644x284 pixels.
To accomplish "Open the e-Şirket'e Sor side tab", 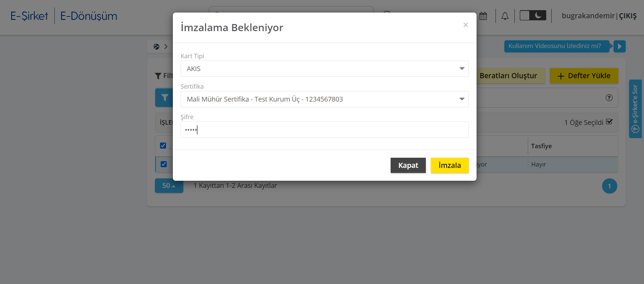I will pos(635,109).
